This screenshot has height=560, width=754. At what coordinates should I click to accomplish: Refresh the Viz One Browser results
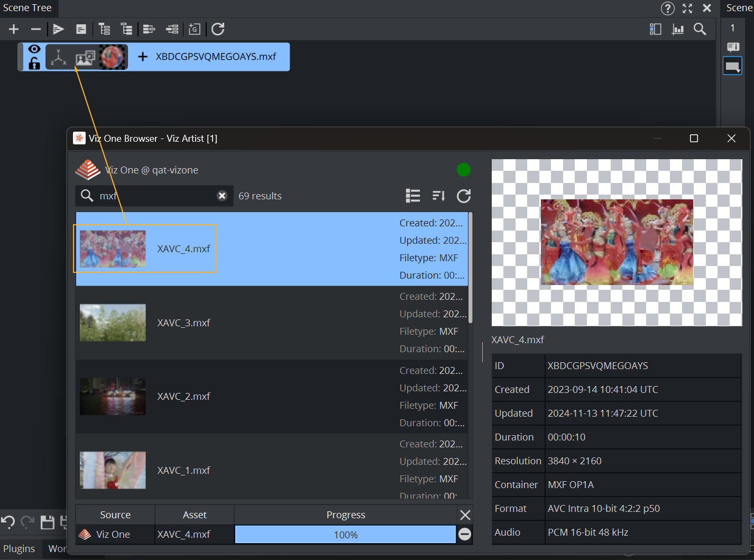tap(464, 196)
